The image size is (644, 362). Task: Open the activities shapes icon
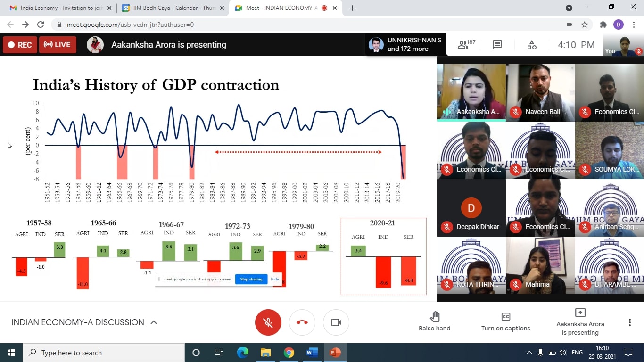(x=532, y=45)
